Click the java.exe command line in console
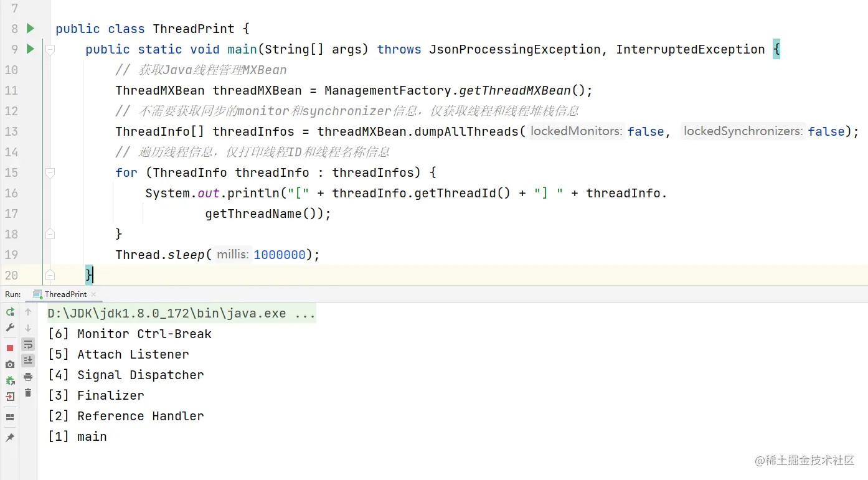Screen dimensions: 868x480 tap(181, 313)
